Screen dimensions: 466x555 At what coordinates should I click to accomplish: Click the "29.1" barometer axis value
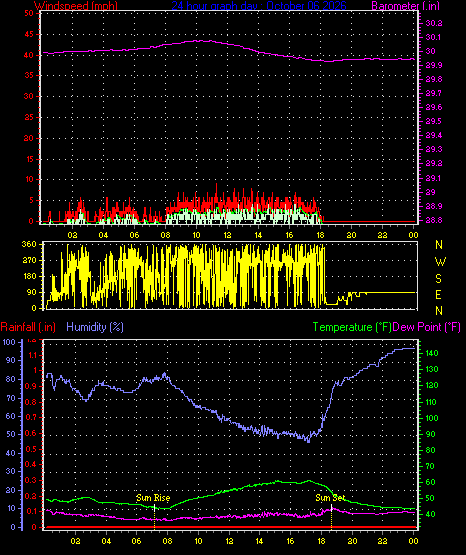coord(434,178)
